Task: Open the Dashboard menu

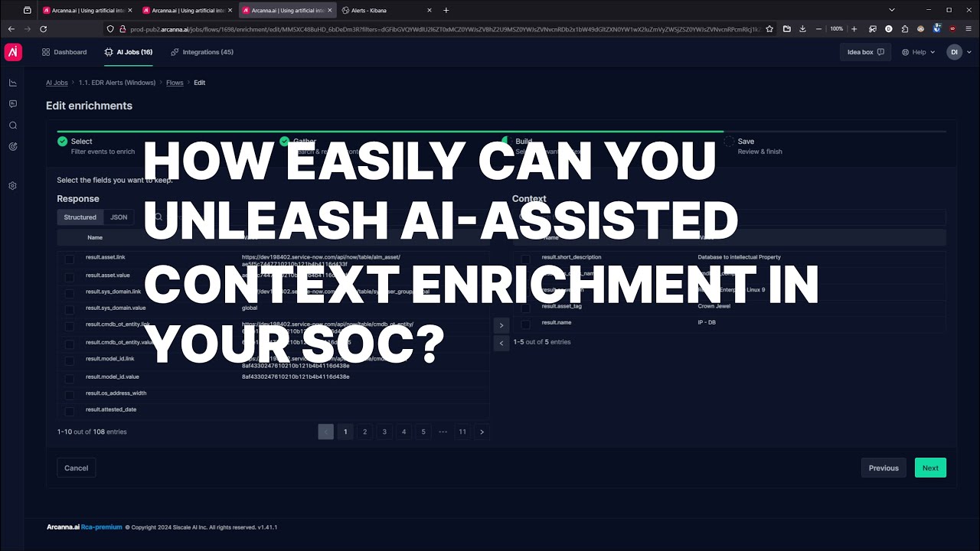Action: (x=64, y=52)
